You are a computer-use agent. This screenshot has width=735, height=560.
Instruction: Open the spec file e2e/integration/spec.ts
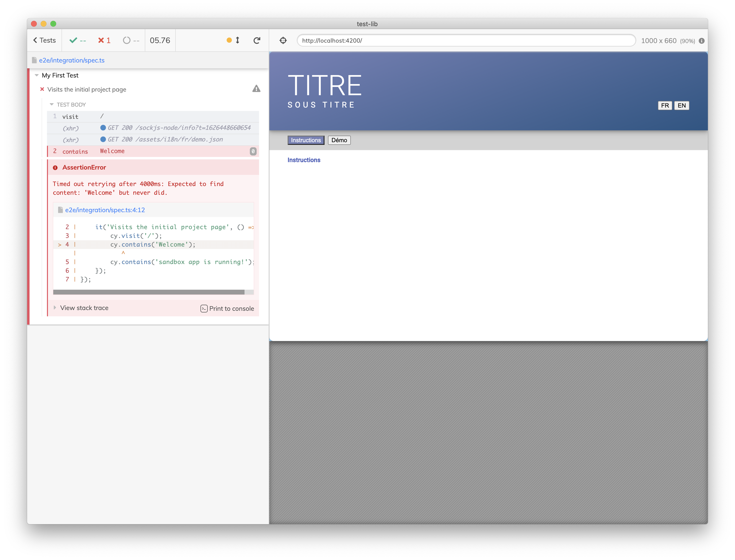(x=72, y=60)
